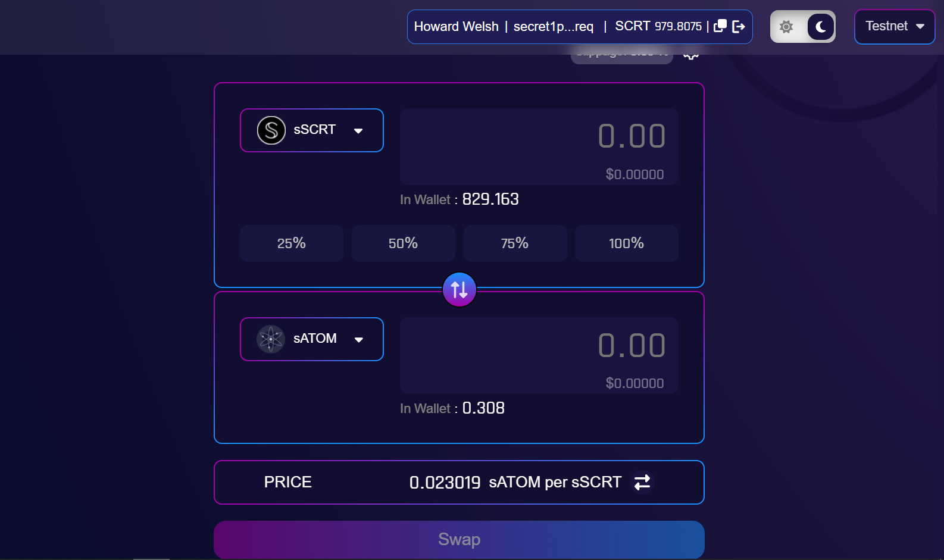
Task: Select the 50% amount option
Action: tap(404, 243)
